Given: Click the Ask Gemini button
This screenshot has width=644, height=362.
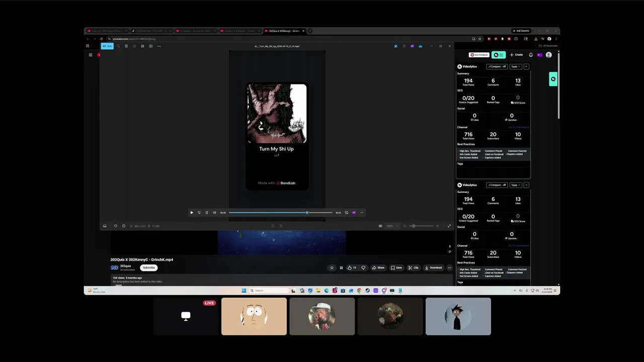Looking at the screenshot, I should point(520,31).
